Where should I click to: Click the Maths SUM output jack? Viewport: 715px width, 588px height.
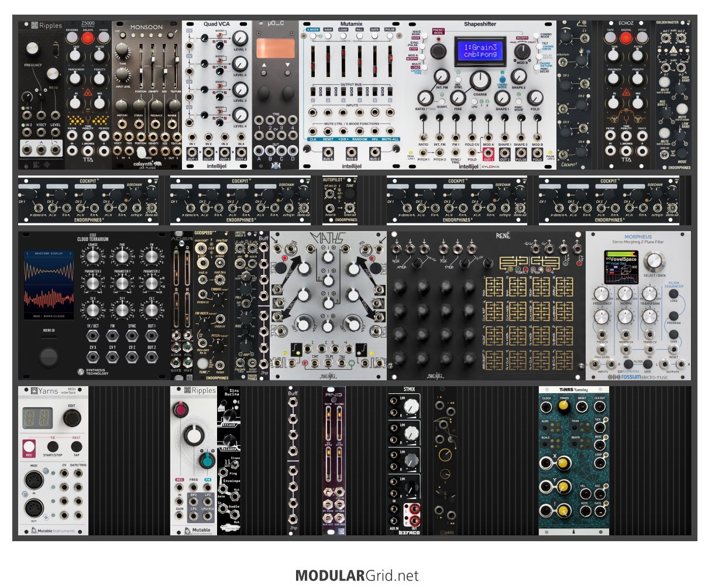point(328,363)
